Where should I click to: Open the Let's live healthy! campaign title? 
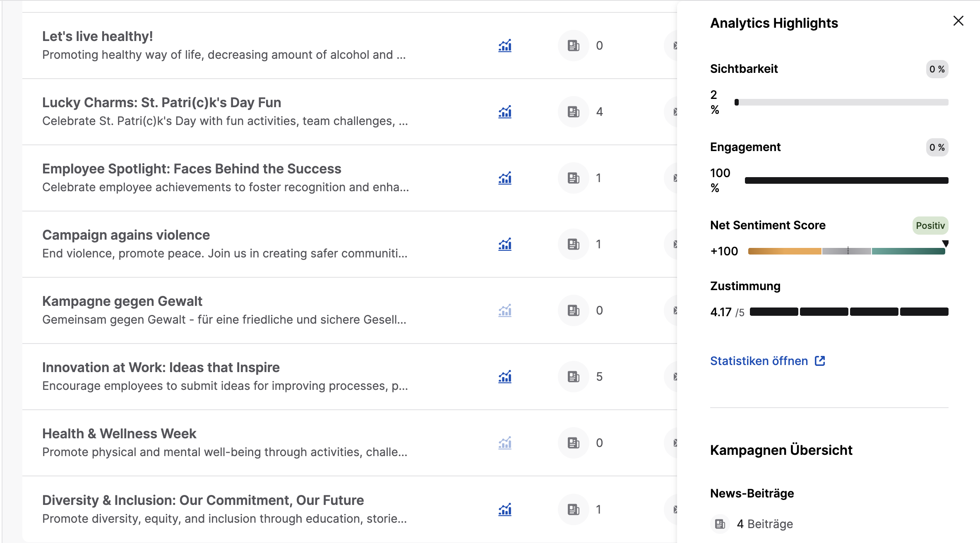click(98, 36)
